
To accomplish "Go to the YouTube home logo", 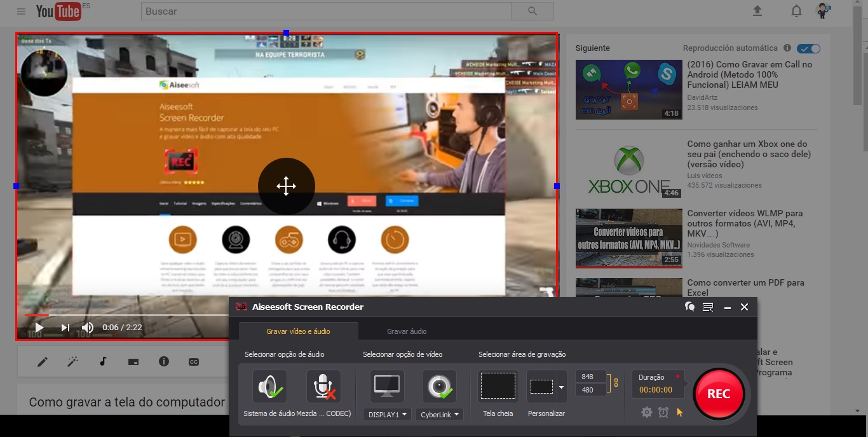I will (x=58, y=11).
